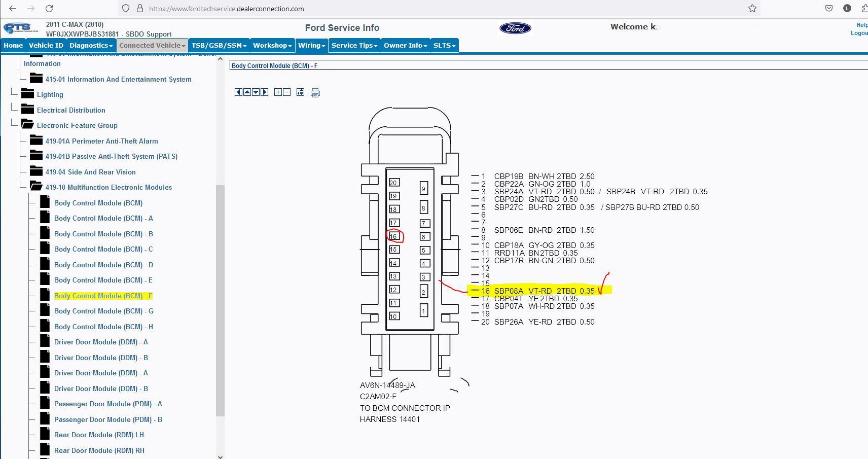Image resolution: width=868 pixels, height=459 pixels.
Task: Click the Help link
Action: pyautogui.click(x=862, y=25)
